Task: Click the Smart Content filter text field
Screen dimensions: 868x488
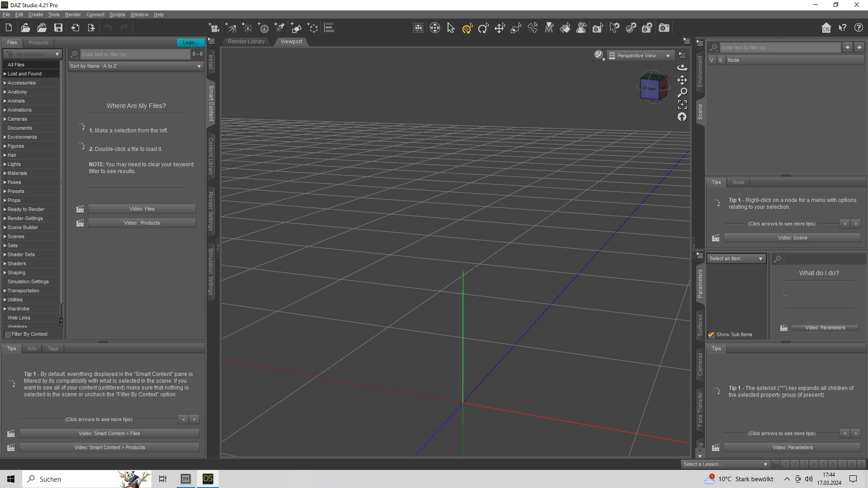Action: coord(135,54)
